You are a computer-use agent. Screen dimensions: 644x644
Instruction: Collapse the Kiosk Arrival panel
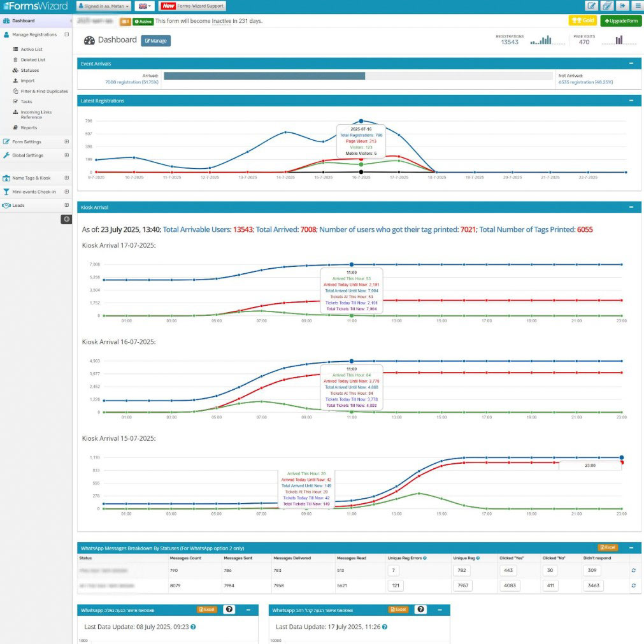(631, 207)
